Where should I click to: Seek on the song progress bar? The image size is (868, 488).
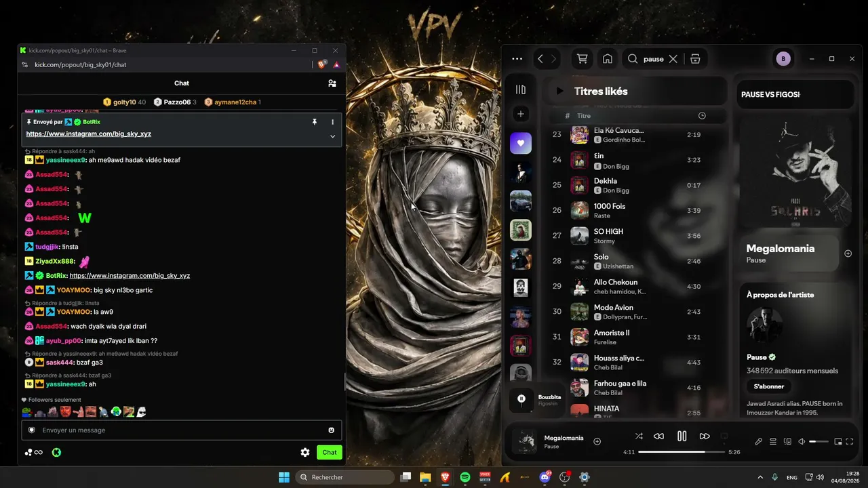(x=682, y=452)
